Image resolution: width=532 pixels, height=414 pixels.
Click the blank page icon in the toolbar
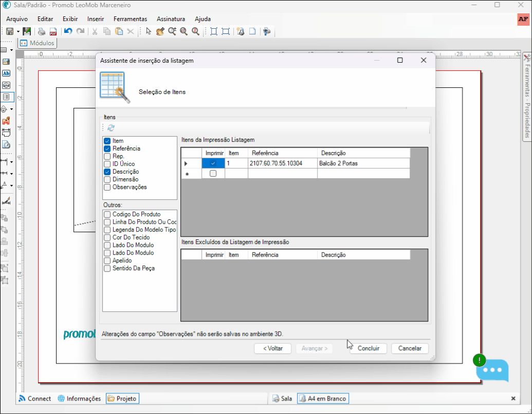point(252,31)
